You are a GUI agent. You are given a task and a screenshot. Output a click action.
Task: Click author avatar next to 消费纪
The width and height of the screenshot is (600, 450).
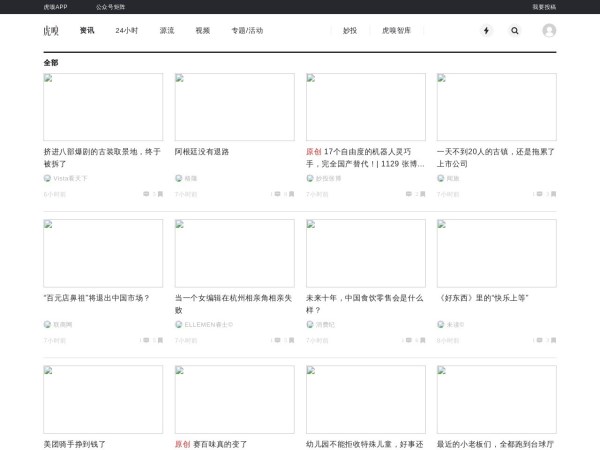pos(310,324)
